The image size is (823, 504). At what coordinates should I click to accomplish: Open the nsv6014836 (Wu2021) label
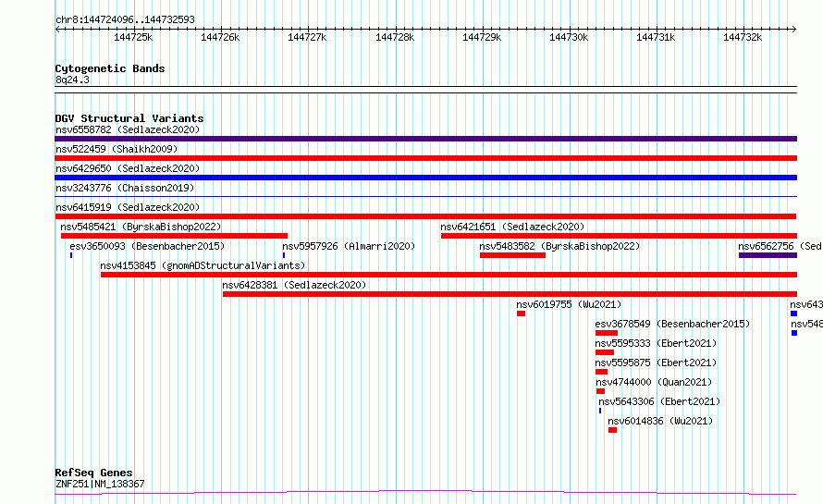pyautogui.click(x=660, y=421)
